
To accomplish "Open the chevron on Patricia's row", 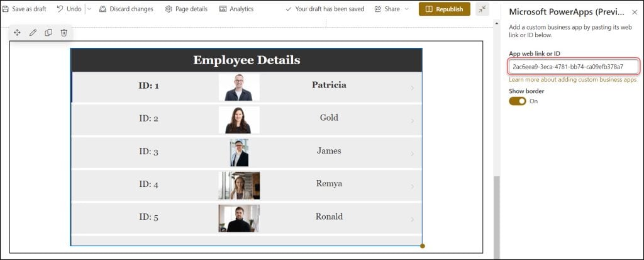I will 412,88.
